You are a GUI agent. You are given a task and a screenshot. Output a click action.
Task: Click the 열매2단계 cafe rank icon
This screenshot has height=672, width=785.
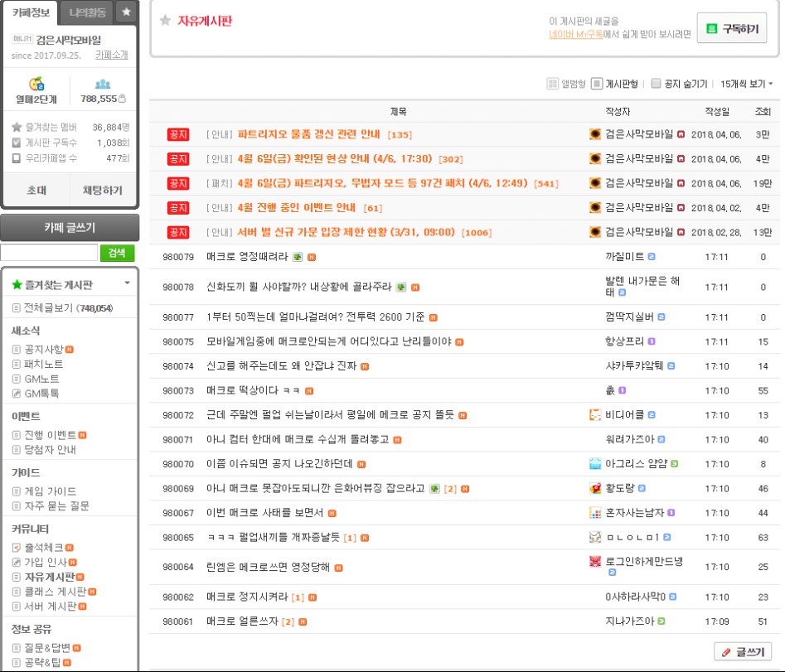pyautogui.click(x=36, y=84)
